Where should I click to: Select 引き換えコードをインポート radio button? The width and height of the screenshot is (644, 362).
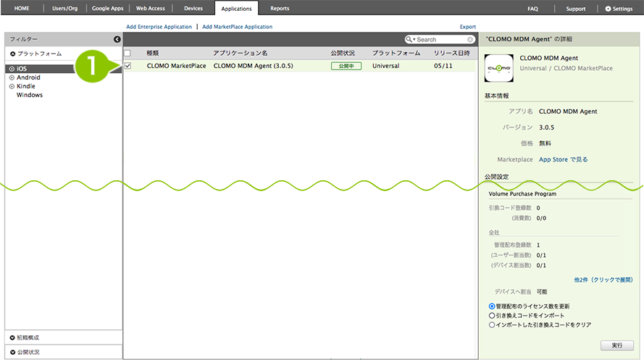pos(492,316)
